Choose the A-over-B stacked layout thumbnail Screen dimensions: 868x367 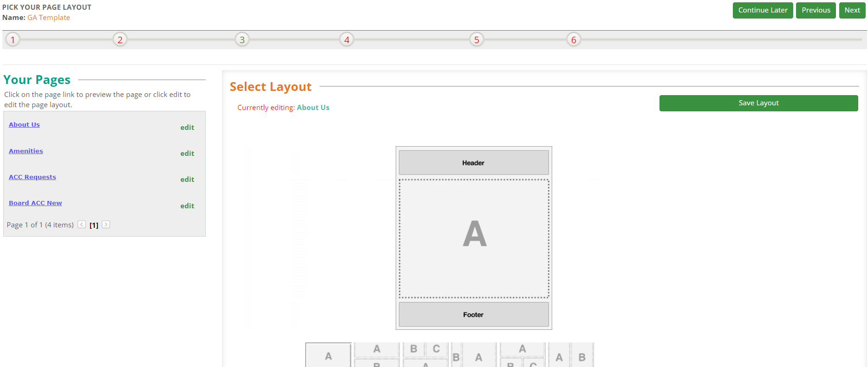click(x=377, y=355)
